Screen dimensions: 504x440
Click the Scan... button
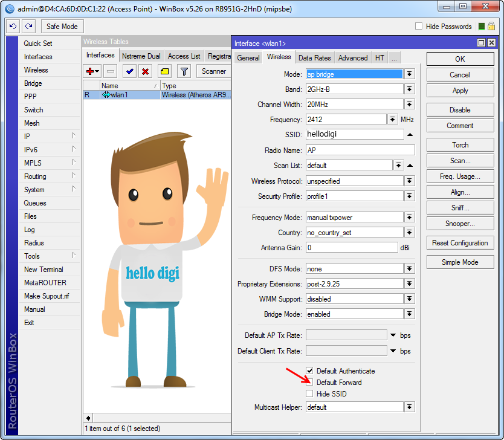click(460, 161)
